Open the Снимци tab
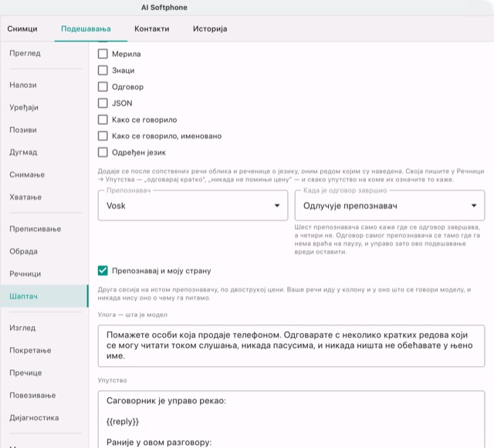 [22, 29]
